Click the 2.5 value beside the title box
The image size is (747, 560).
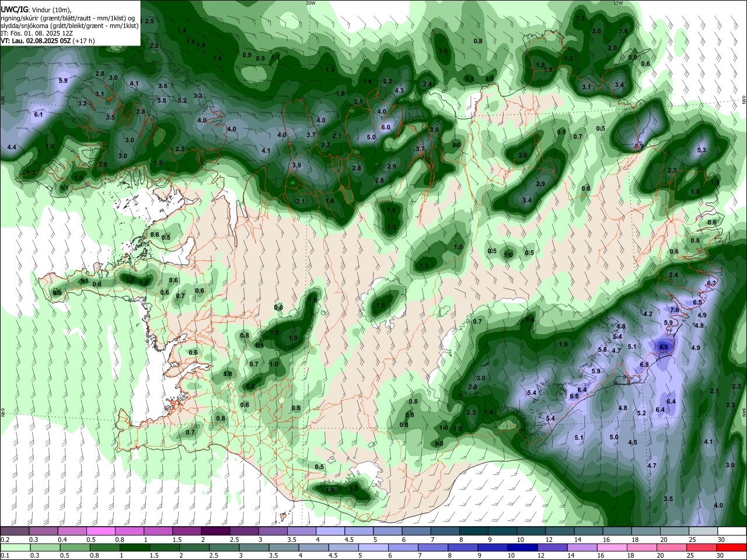149,21
